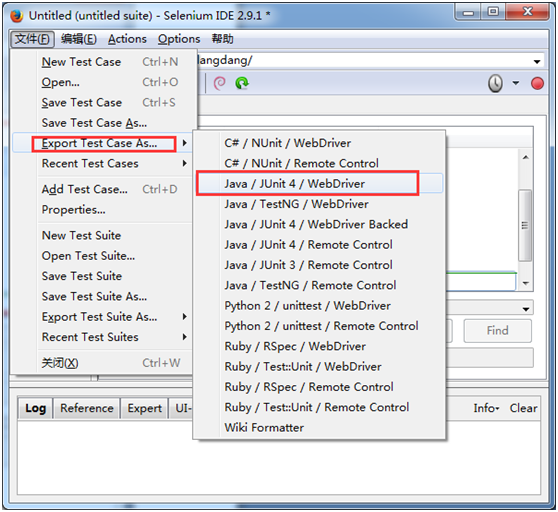Export as Ruby / Test::Unit / Remote Control
Viewport: 558px width, 512px height.
tap(319, 407)
